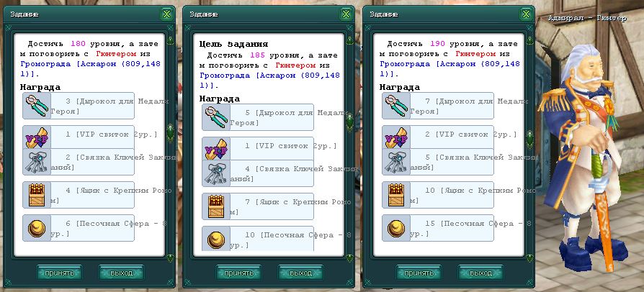This screenshot has height=292, width=644.
Task: Accept the level 185 quest
Action: (x=238, y=273)
